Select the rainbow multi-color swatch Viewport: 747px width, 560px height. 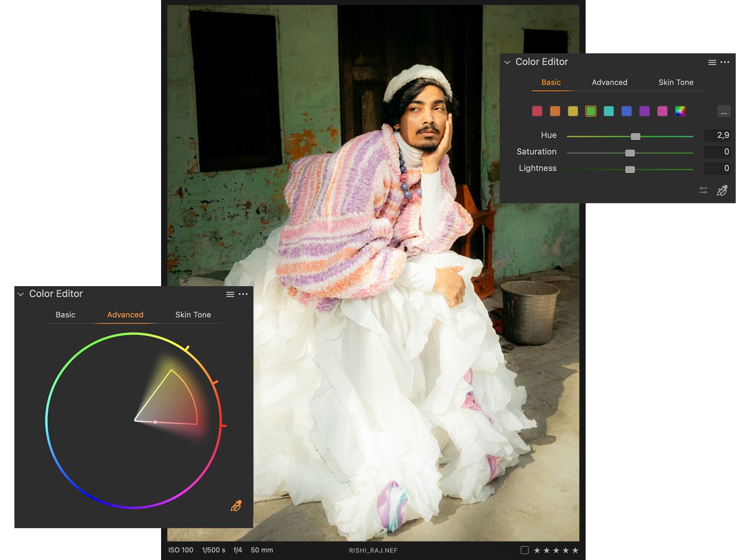point(680,111)
